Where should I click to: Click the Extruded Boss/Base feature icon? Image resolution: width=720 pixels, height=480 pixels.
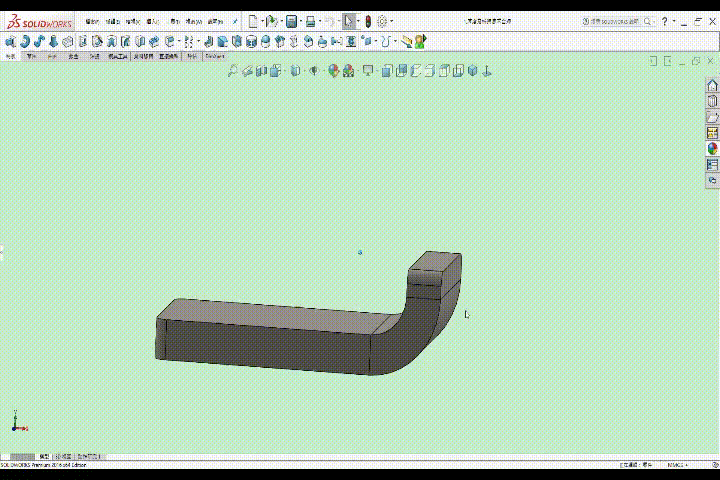point(10,42)
